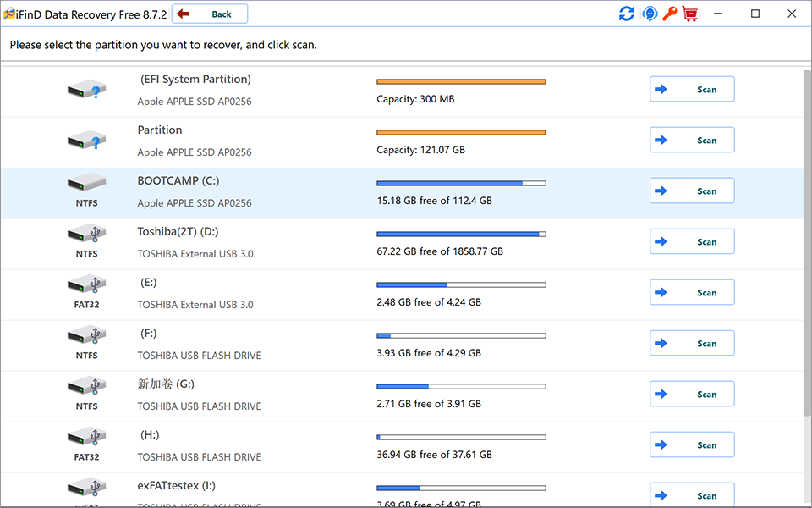Viewport: 812px width, 508px height.
Task: Select the "(H:)" partition name
Action: (x=150, y=435)
